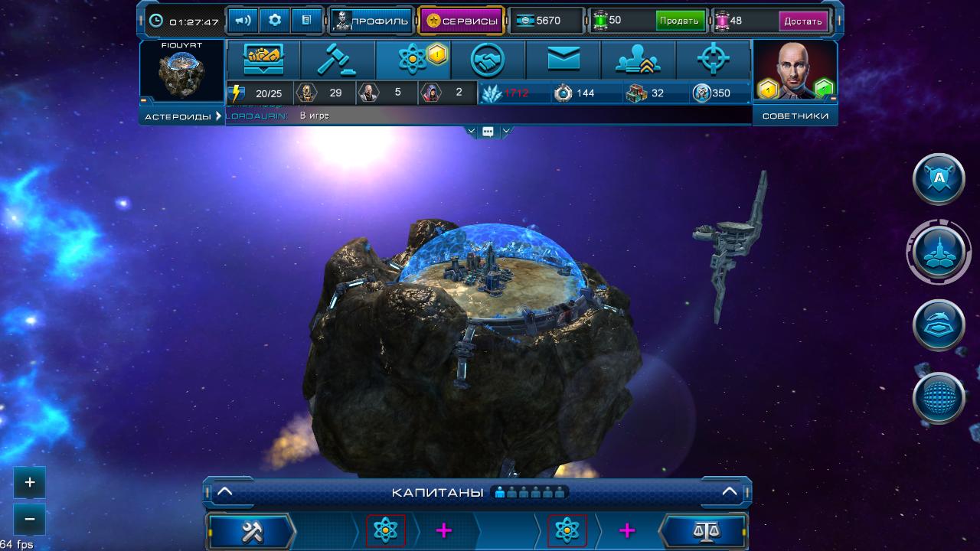Open the chat speech bubble icon
The image size is (980, 551).
pos(488,132)
